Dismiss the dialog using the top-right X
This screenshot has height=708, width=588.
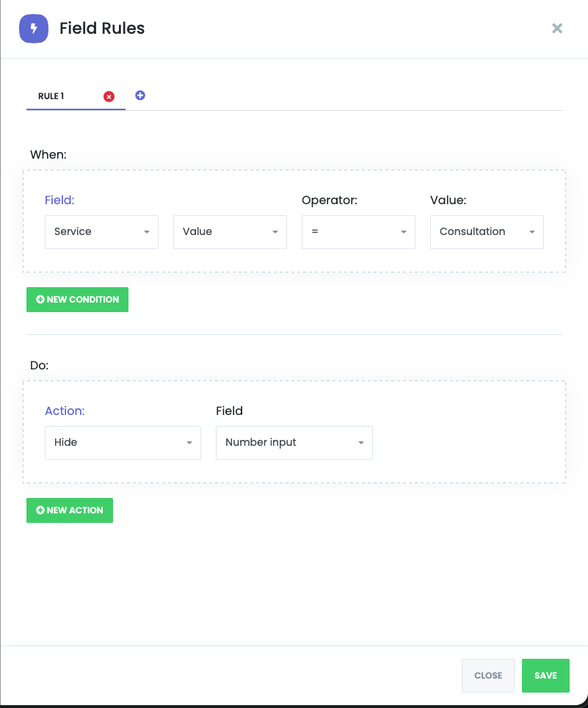click(x=557, y=29)
